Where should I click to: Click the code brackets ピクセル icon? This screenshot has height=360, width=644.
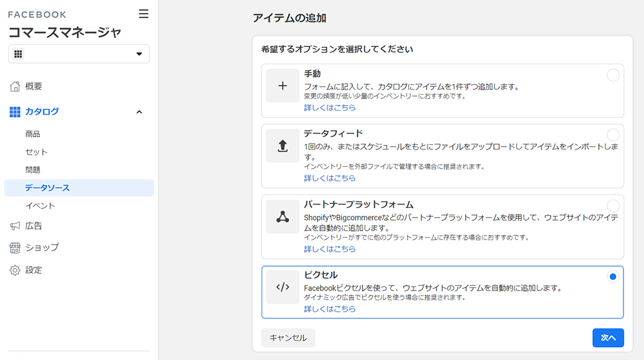click(x=283, y=287)
